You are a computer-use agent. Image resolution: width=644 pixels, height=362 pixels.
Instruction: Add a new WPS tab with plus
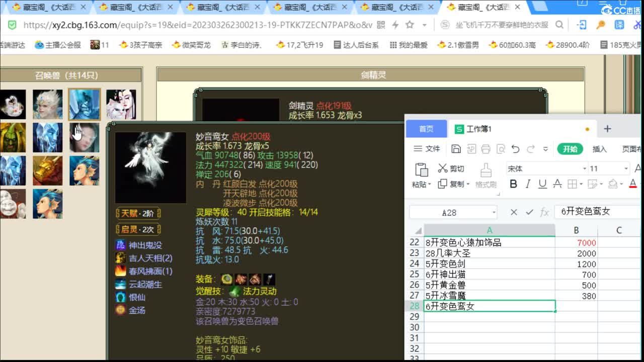pos(607,129)
